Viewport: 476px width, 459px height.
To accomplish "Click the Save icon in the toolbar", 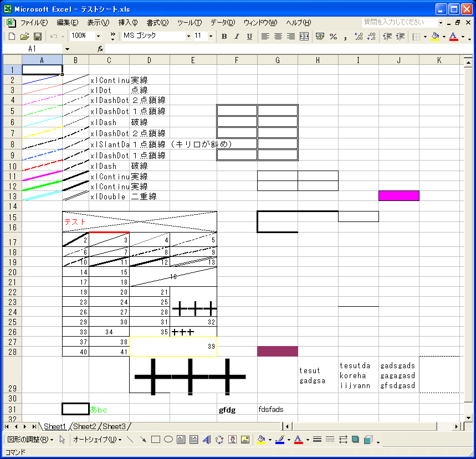I will tap(38, 36).
